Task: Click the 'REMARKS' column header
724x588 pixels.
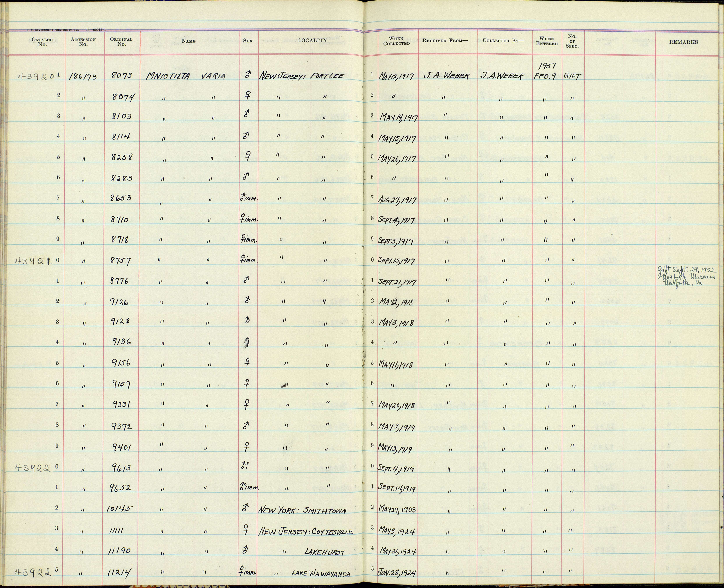Action: [x=683, y=42]
